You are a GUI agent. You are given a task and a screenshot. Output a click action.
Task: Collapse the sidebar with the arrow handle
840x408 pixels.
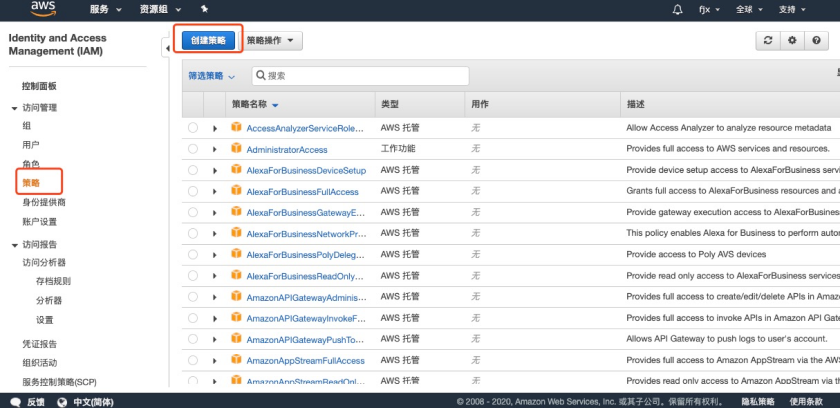click(x=167, y=49)
